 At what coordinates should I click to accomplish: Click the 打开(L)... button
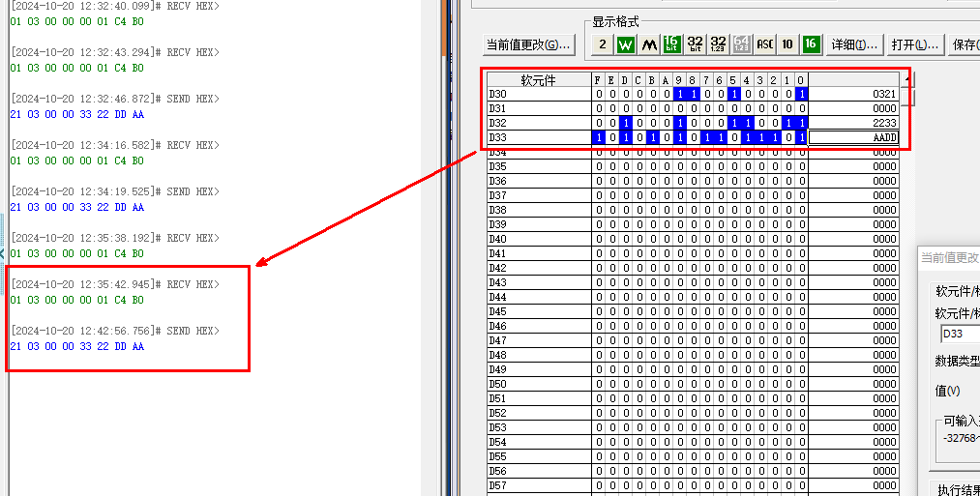(915, 44)
